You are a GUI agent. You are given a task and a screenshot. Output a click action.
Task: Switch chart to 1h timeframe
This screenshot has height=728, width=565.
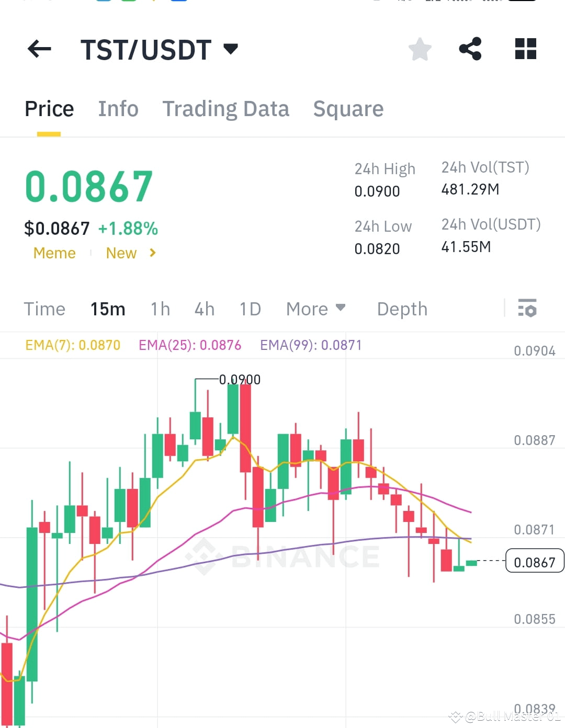160,309
